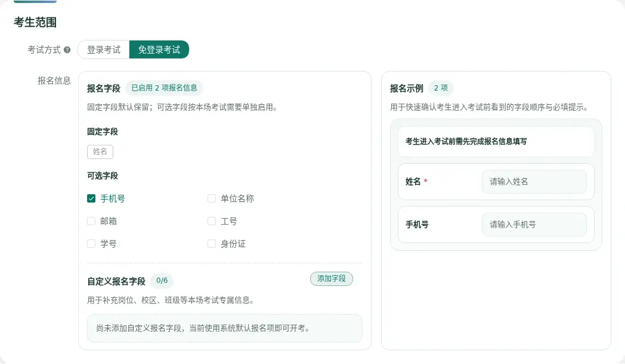Click the 手机号 label in the preview
Screen dimensions: 625x364
pos(417,225)
